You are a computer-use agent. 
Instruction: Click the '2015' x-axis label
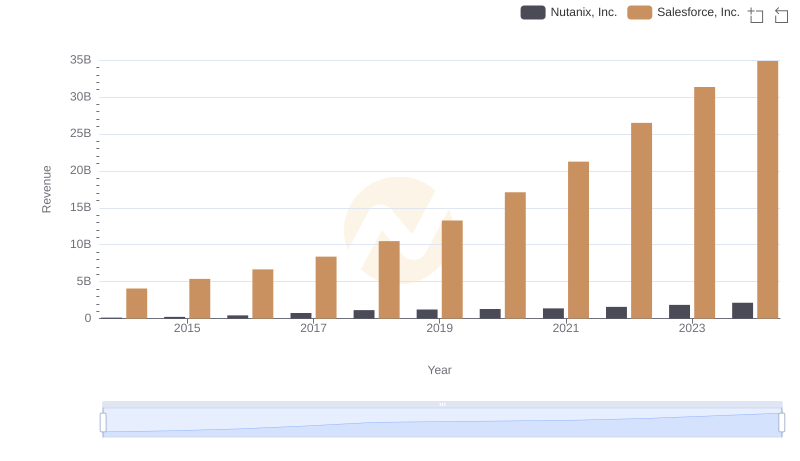187,328
